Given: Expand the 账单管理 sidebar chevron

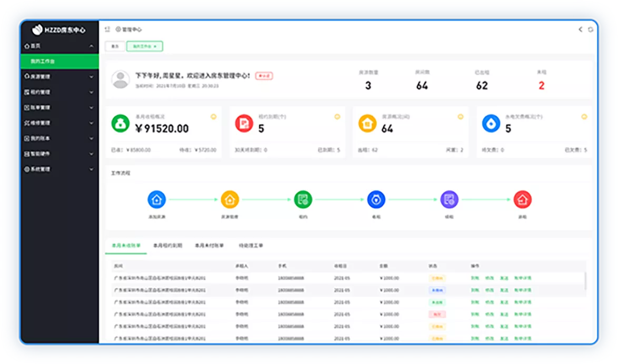Looking at the screenshot, I should click(x=92, y=107).
